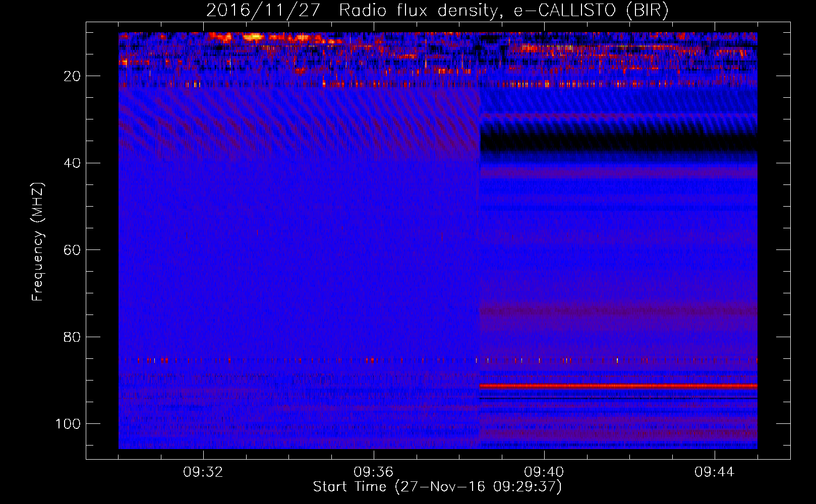Click the 09:44 time tick label
This screenshot has width=816, height=504.
715,472
